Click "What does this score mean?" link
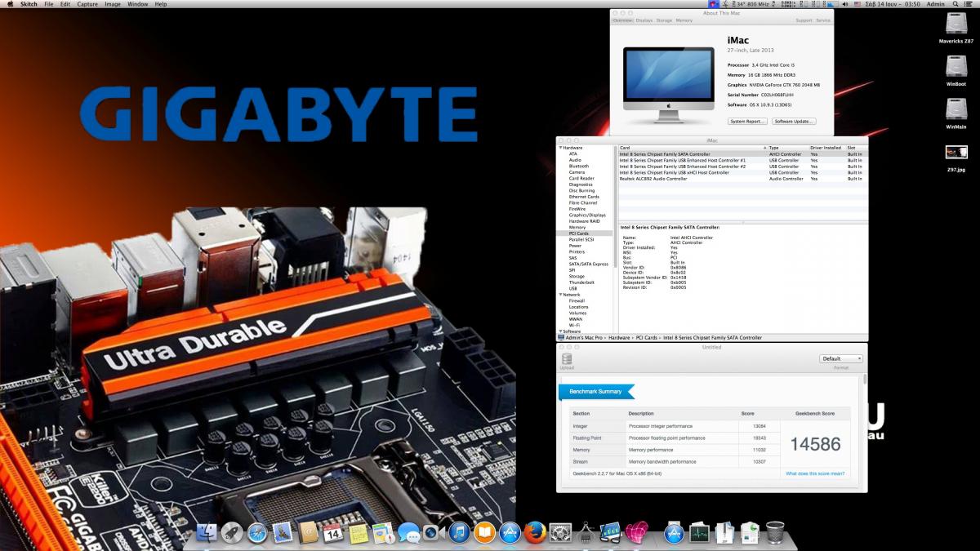980x551 pixels. point(815,473)
